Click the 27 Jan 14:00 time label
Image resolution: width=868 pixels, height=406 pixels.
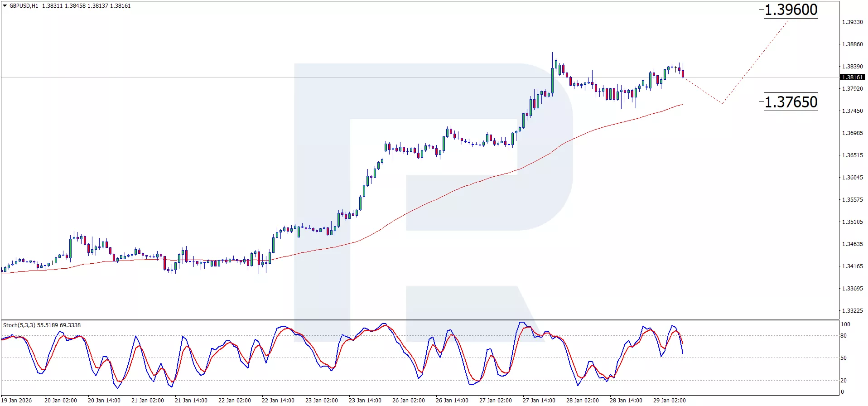pyautogui.click(x=539, y=401)
